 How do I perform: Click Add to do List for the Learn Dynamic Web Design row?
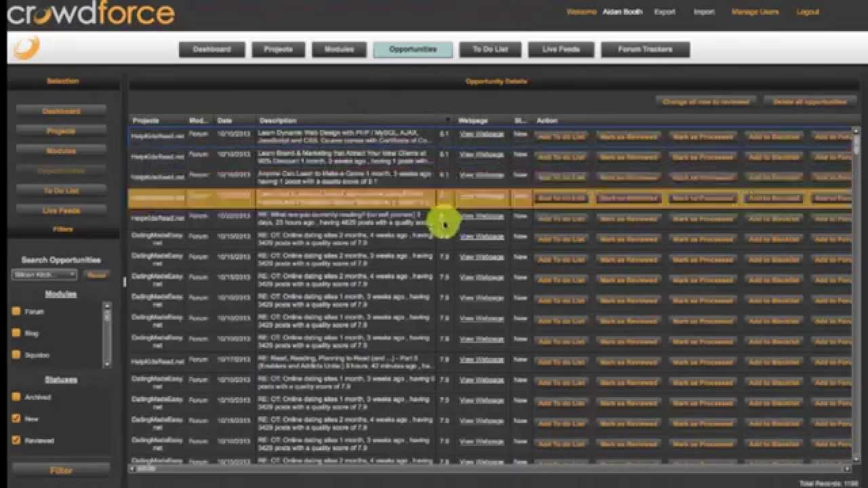tap(561, 136)
